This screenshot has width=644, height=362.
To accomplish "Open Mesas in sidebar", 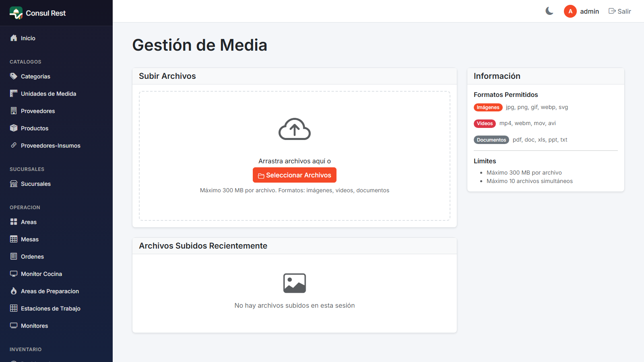I will [x=56, y=239].
